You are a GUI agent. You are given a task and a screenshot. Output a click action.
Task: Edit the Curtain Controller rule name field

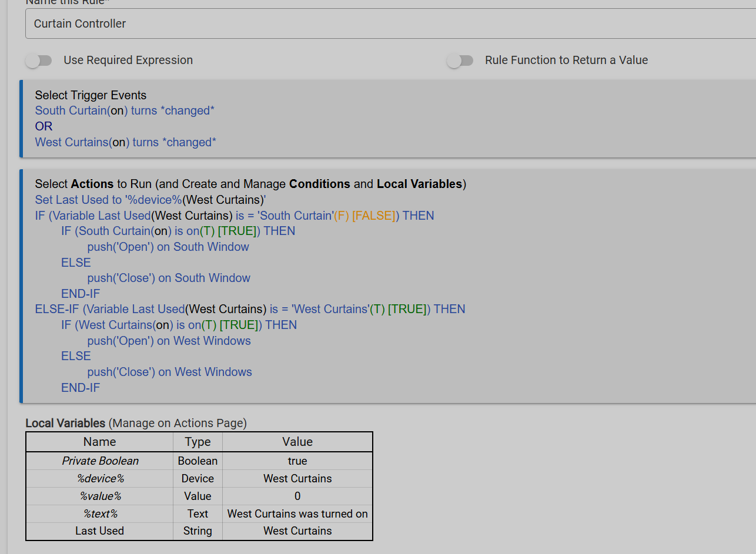[390, 24]
